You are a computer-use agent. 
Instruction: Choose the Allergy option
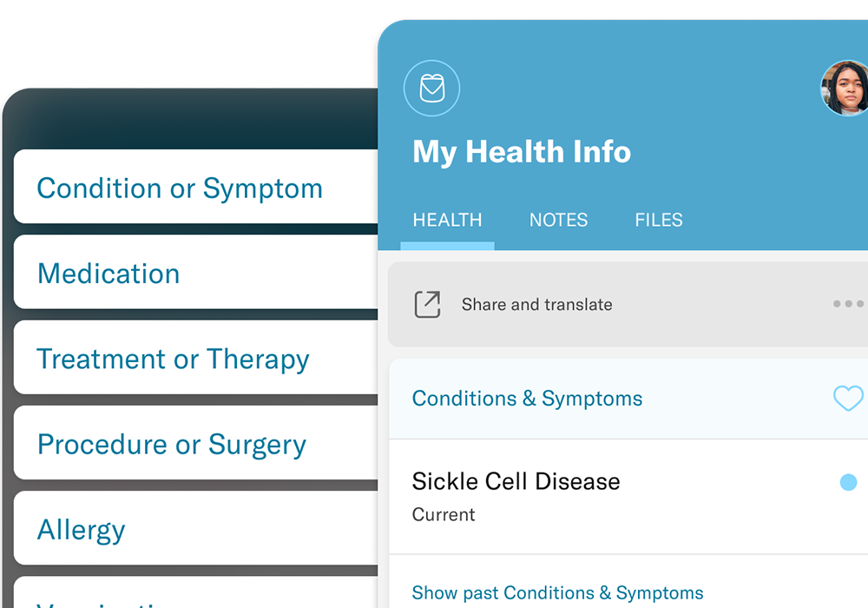click(x=82, y=530)
